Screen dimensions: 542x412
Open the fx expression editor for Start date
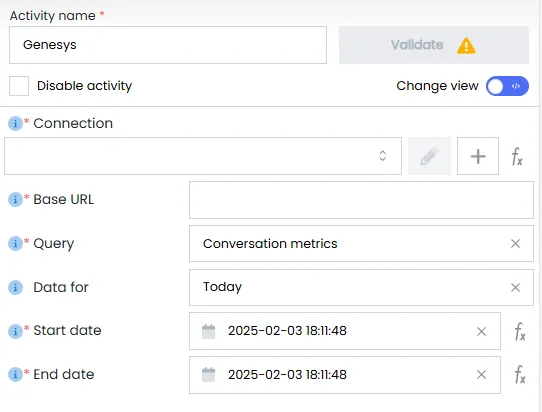520,331
